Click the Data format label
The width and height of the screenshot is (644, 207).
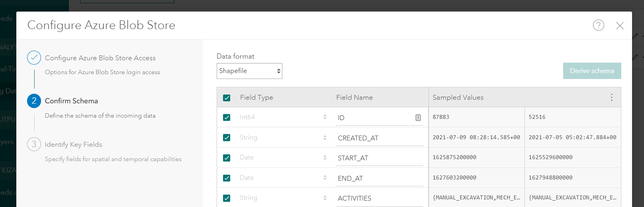pos(235,56)
